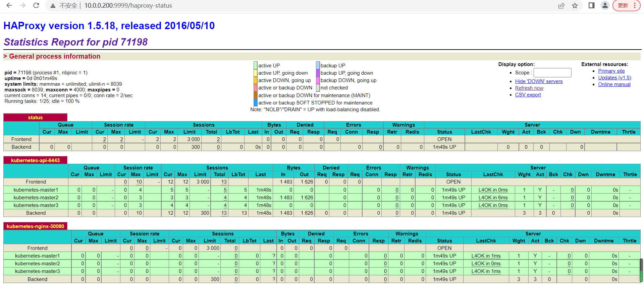Open the Updates (v1.5) link

click(x=614, y=78)
